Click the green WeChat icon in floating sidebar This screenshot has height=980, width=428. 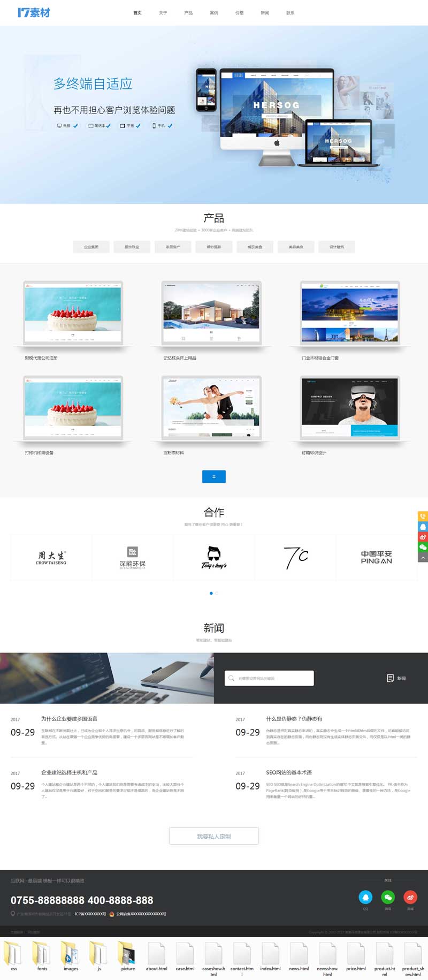pos(423,547)
